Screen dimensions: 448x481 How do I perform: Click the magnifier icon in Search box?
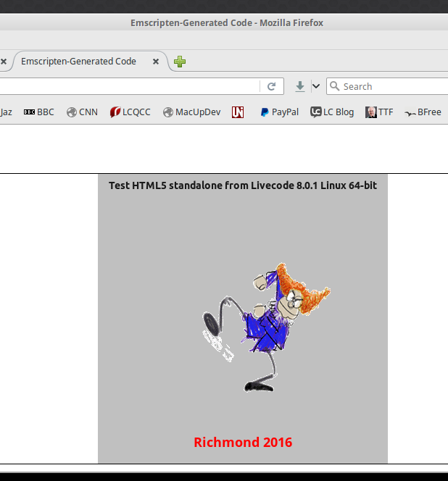point(335,86)
